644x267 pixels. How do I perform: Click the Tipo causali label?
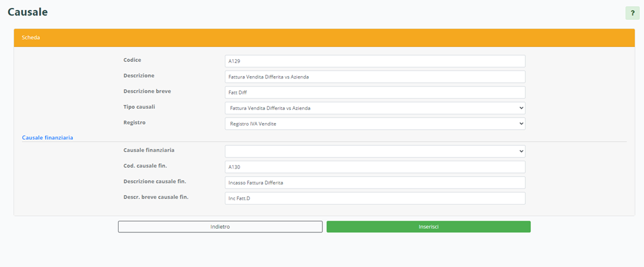139,107
